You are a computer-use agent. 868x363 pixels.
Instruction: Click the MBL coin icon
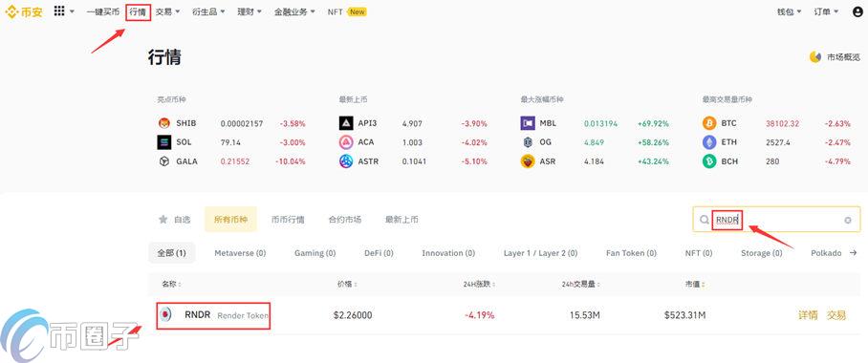coord(528,123)
